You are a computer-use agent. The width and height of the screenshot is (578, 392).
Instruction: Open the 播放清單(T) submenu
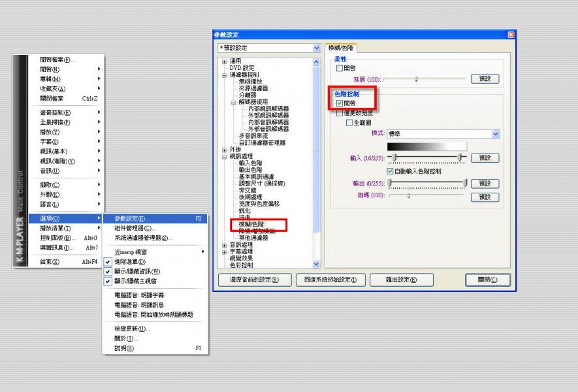(65, 228)
